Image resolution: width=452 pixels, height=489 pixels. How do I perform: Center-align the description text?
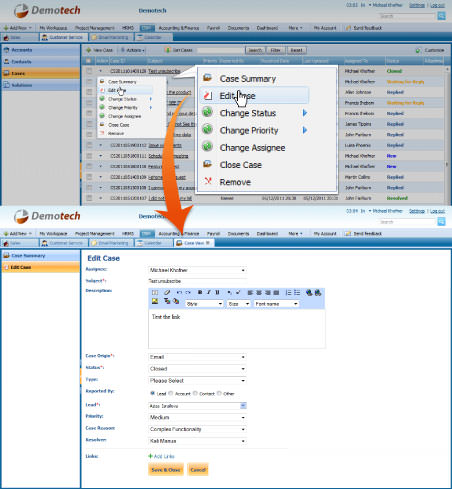259,293
